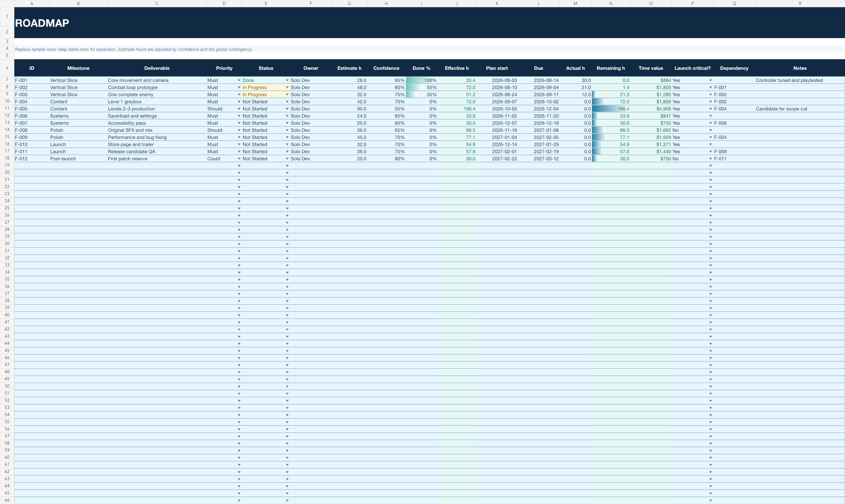Open Priority dropdown for Accessibility pass row
Screen dimensions: 845x504
pos(239,123)
